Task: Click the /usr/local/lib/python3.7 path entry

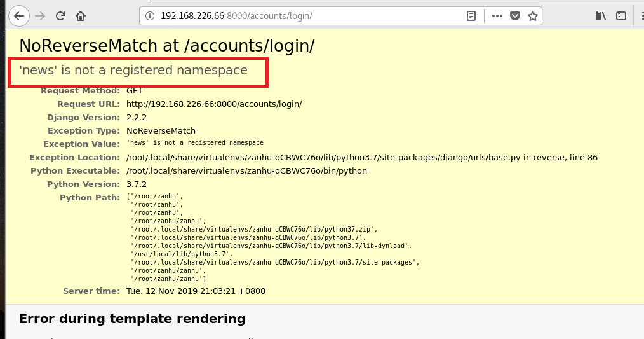Action: 182,254
